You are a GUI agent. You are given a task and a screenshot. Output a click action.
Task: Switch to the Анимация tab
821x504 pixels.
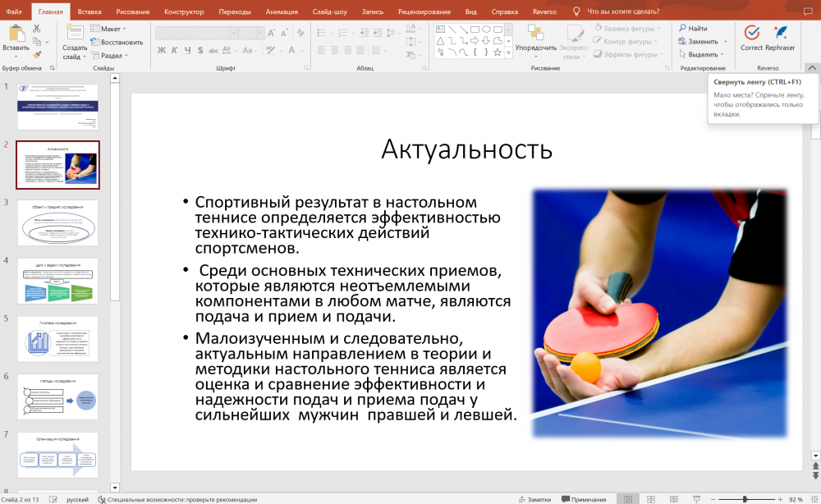click(282, 11)
